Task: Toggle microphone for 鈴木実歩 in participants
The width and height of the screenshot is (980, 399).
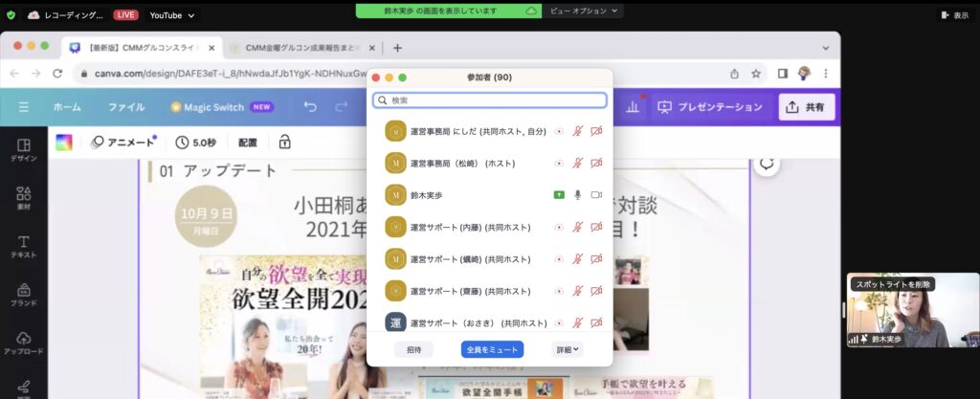Action: pos(577,194)
